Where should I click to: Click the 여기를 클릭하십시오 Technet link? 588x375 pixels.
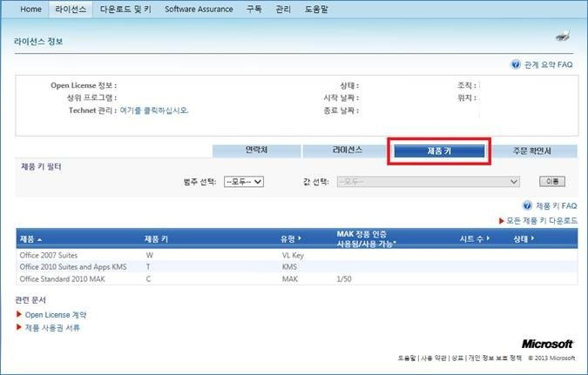tap(154, 110)
